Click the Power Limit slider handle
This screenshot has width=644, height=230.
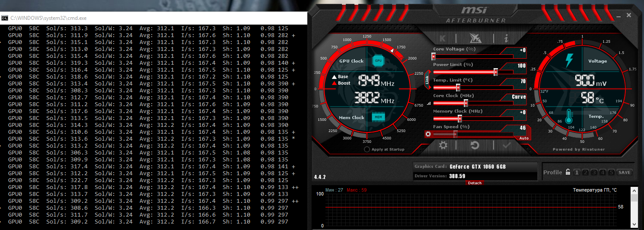pos(496,72)
